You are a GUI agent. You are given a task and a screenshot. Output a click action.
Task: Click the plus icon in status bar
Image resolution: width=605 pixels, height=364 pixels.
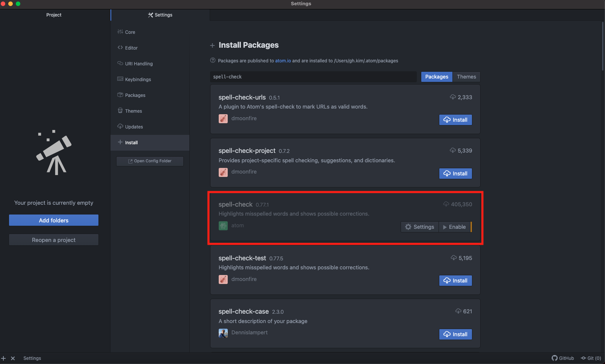click(4, 358)
